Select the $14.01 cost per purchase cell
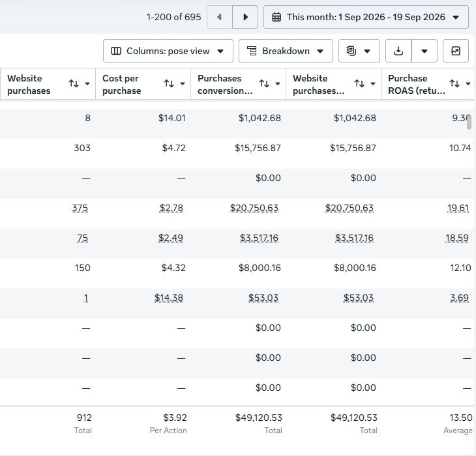 pyautogui.click(x=172, y=118)
